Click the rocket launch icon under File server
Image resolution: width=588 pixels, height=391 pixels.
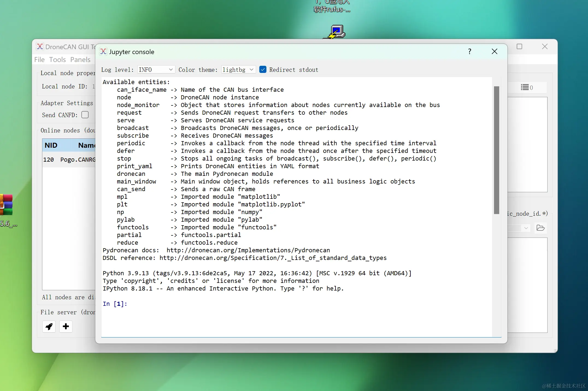pyautogui.click(x=49, y=327)
